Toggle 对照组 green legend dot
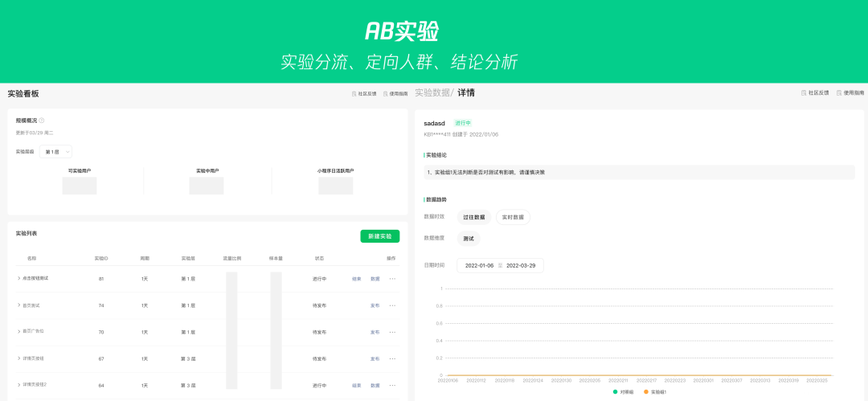Image resolution: width=868 pixels, height=401 pixels. (x=615, y=392)
